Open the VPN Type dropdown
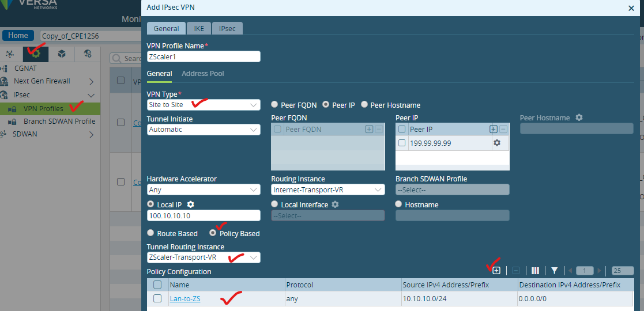This screenshot has height=311, width=644. (204, 105)
